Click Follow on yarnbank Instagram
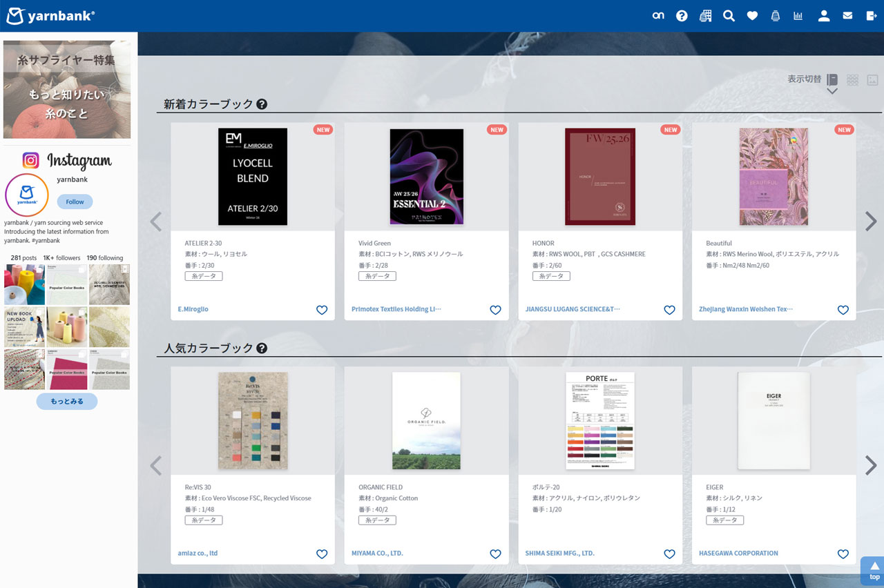 pyautogui.click(x=75, y=202)
